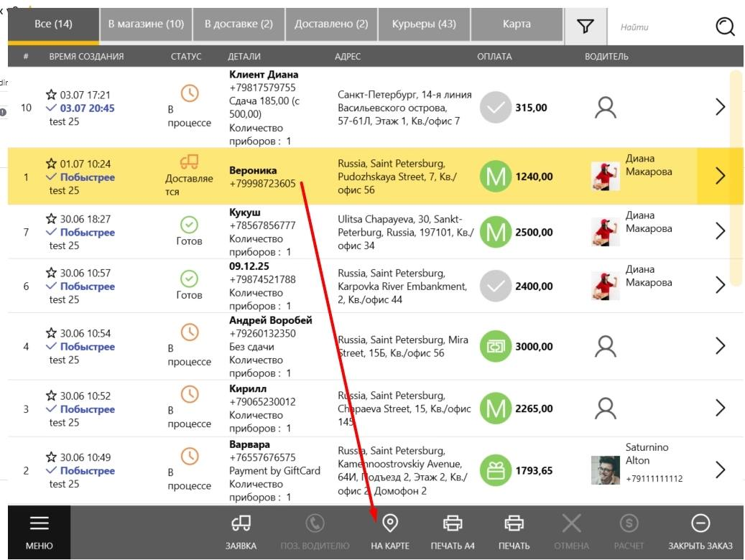Assign a driver via the 315,00 order person icon
The width and height of the screenshot is (745, 560).
click(x=606, y=108)
